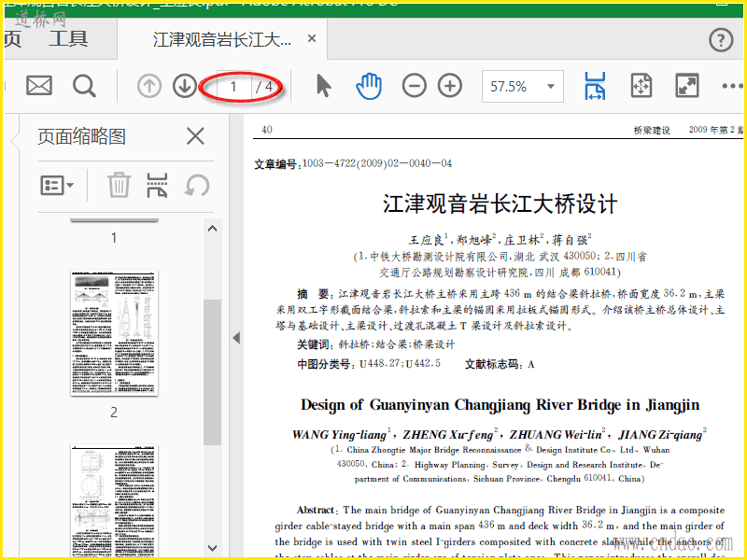The width and height of the screenshot is (747, 560).
Task: Click the English title Design of Guanyinyan
Action: 500,405
